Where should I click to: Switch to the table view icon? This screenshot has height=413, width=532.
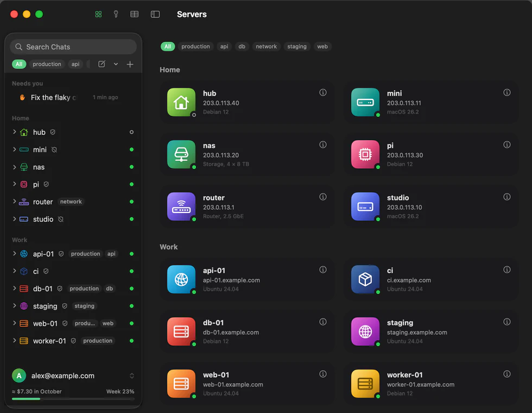[135, 14]
